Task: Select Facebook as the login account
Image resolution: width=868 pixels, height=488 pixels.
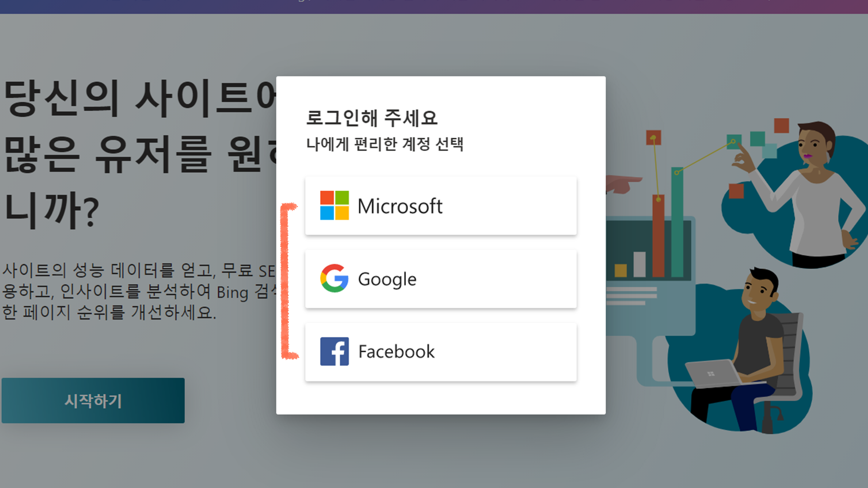Action: pyautogui.click(x=441, y=352)
